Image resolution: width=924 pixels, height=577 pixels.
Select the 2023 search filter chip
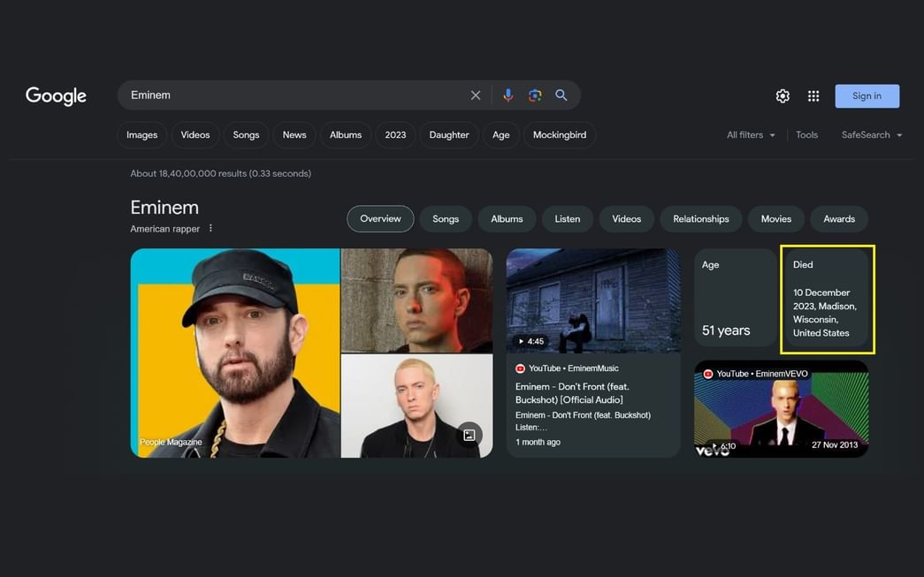394,134
